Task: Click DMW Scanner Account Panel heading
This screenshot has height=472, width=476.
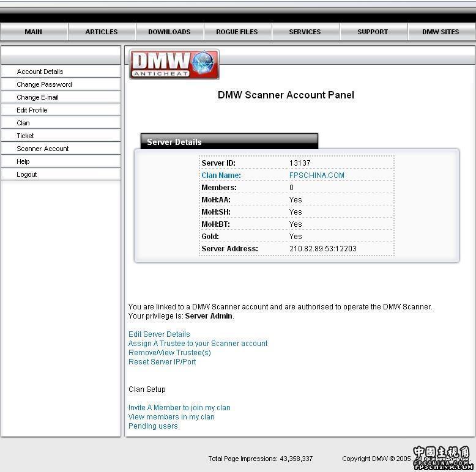Action: point(286,95)
